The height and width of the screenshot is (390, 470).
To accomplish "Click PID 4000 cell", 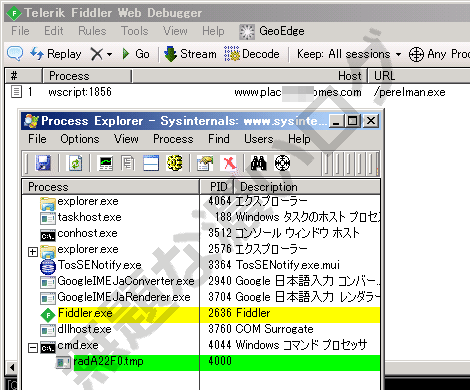I will coord(220,361).
